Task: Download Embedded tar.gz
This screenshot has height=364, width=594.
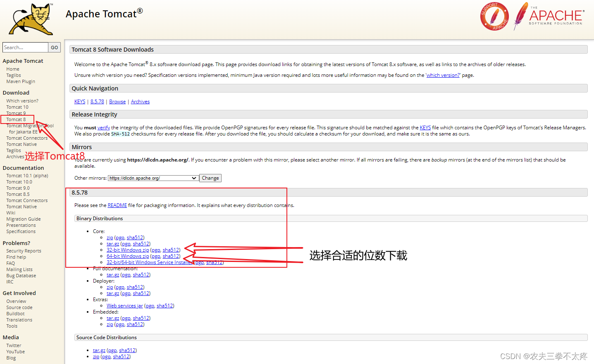Action: click(113, 318)
